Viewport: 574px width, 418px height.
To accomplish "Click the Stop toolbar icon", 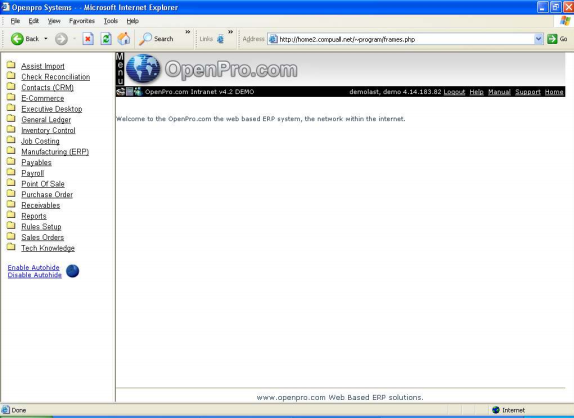I will click(x=88, y=39).
